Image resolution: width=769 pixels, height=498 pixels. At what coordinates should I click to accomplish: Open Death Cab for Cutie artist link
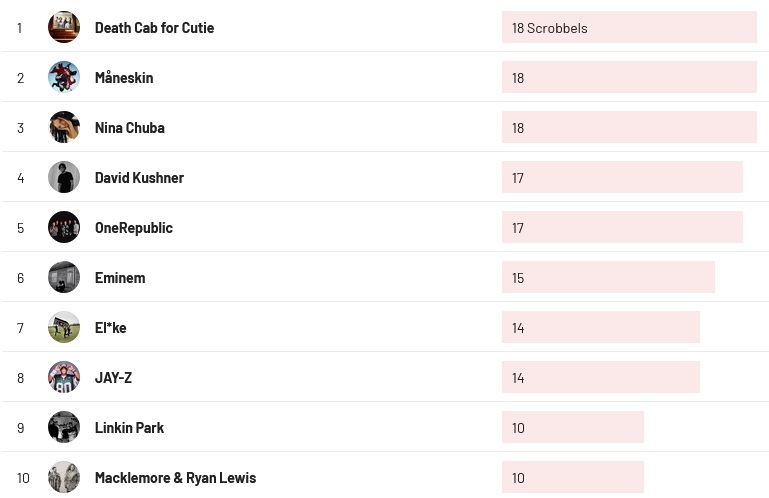(x=154, y=28)
